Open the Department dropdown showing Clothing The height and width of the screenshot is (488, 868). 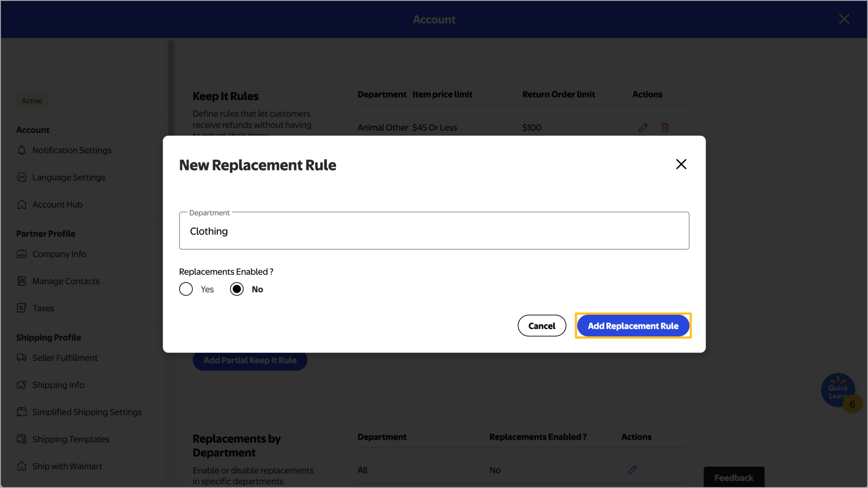coord(434,231)
